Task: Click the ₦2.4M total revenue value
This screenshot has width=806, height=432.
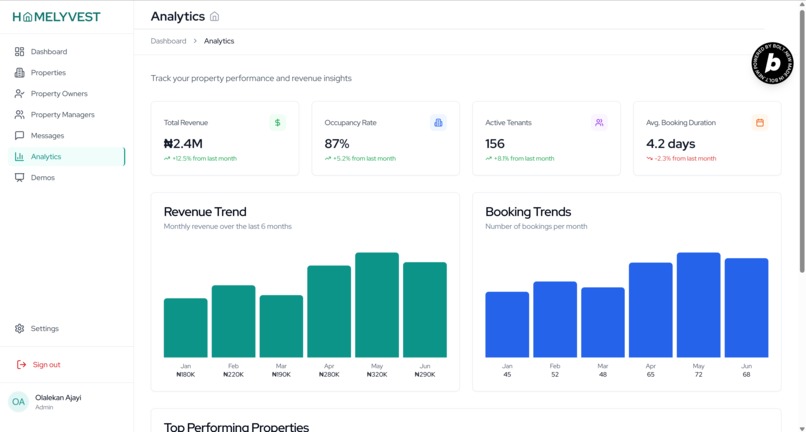Action: pos(183,143)
